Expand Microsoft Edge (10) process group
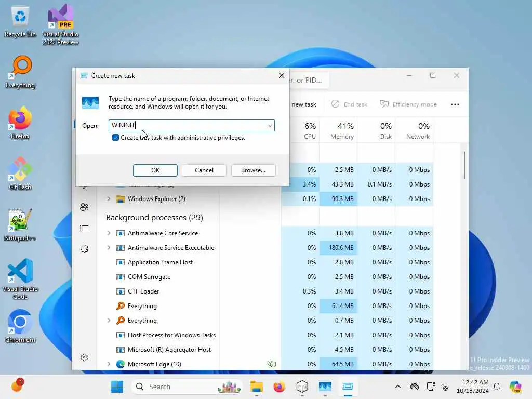Image resolution: width=532 pixels, height=399 pixels. point(109,364)
